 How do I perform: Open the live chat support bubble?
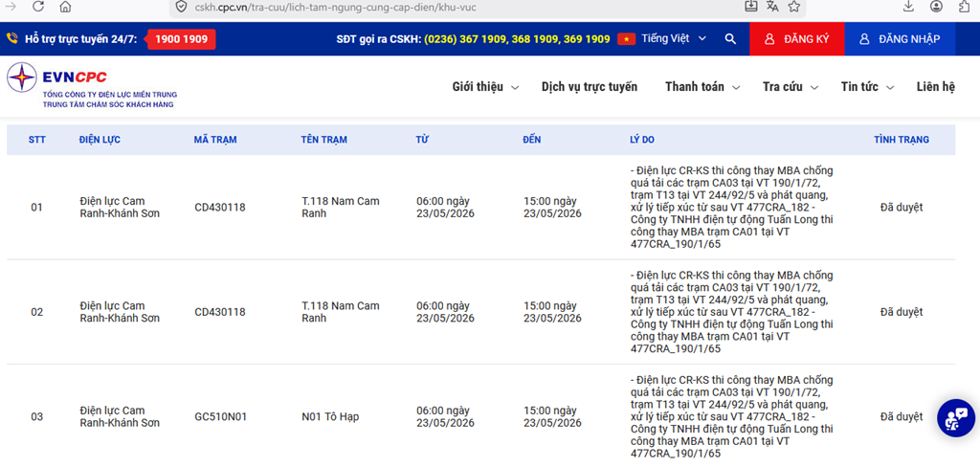click(x=956, y=417)
